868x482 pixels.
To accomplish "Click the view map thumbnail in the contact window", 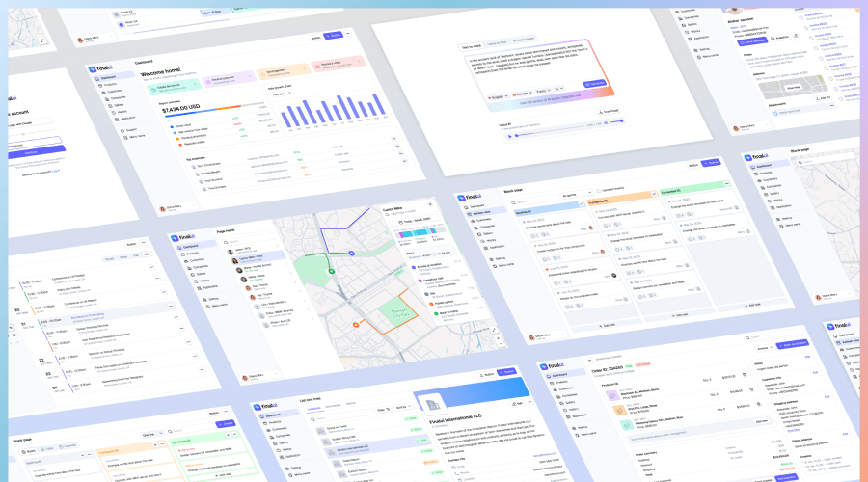I will [x=794, y=87].
